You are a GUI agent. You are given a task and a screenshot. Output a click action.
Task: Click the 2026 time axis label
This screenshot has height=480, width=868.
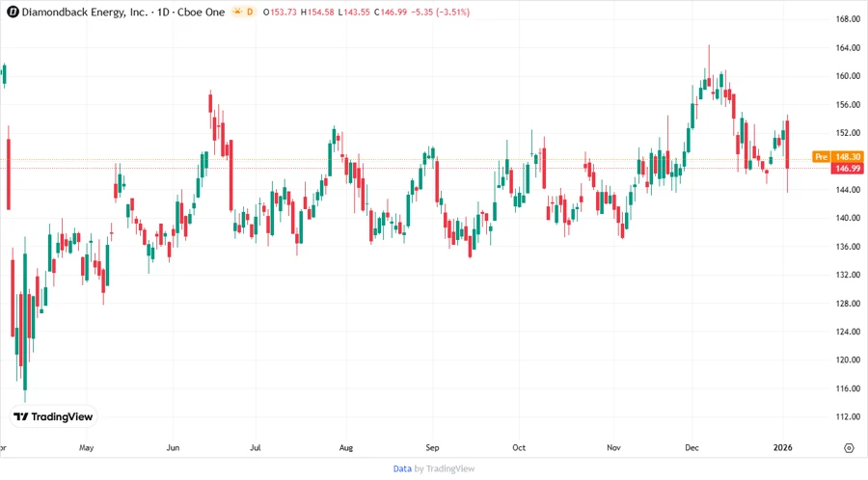[x=783, y=448]
